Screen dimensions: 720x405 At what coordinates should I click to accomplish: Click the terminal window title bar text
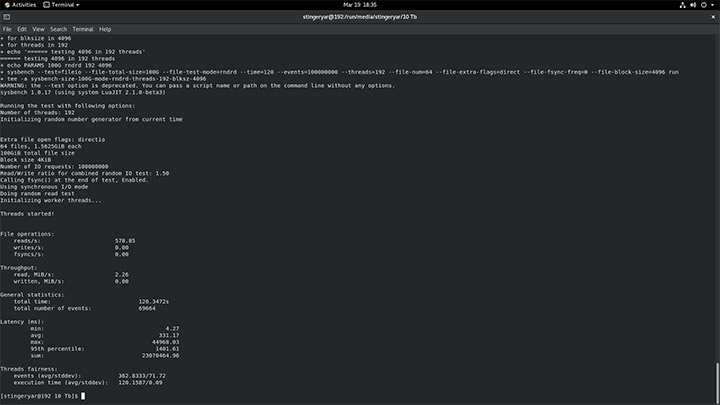(359, 17)
